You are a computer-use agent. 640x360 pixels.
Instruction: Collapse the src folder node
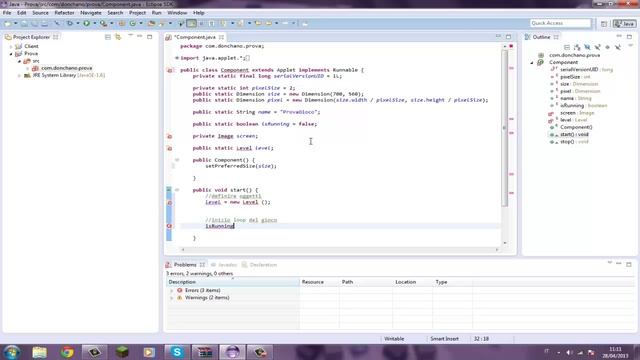19,61
